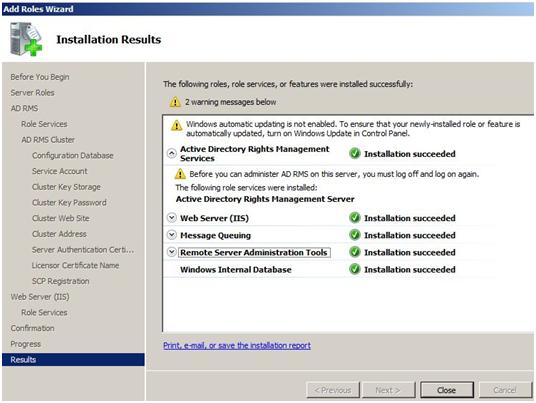Click green check for Windows Internal Database

(355, 269)
